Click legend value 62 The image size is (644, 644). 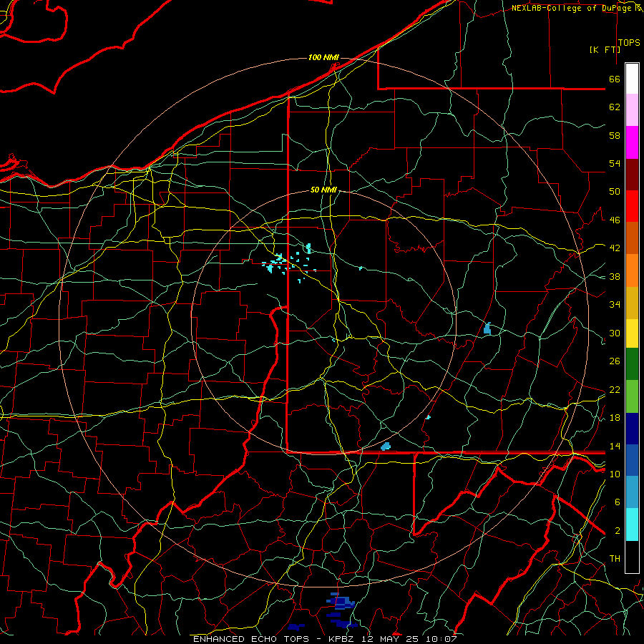[x=615, y=107]
